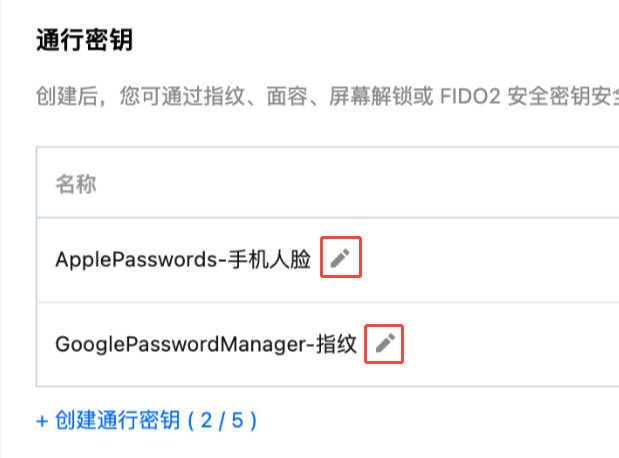Screen dimensions: 619x458
Task: Click the word GooglePasswordManager in the second row
Action: [180, 346]
